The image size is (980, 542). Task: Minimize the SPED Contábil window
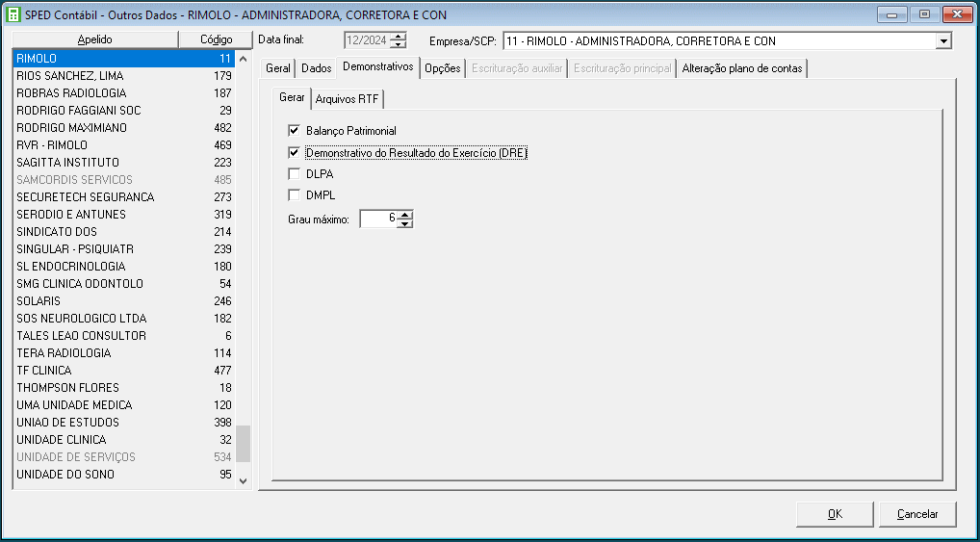pos(891,14)
